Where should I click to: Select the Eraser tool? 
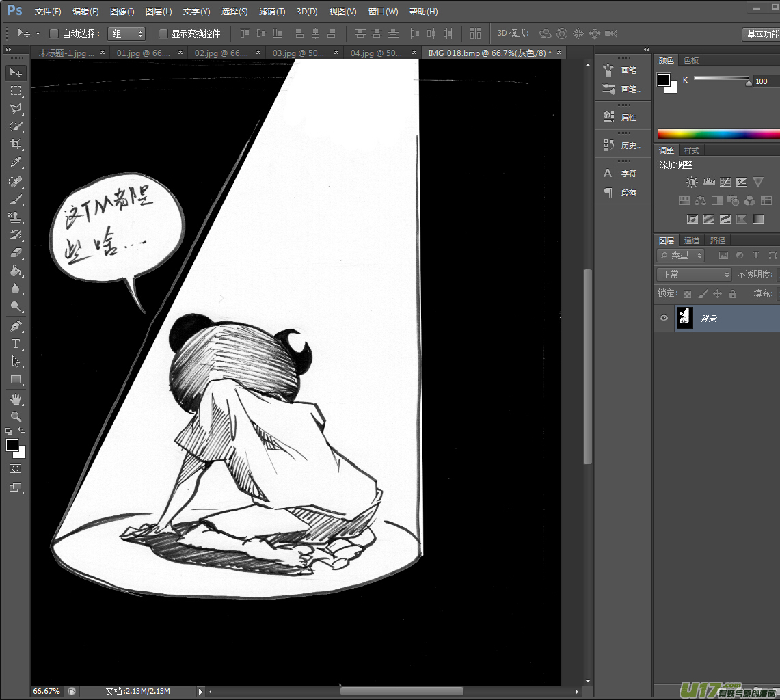tap(15, 253)
